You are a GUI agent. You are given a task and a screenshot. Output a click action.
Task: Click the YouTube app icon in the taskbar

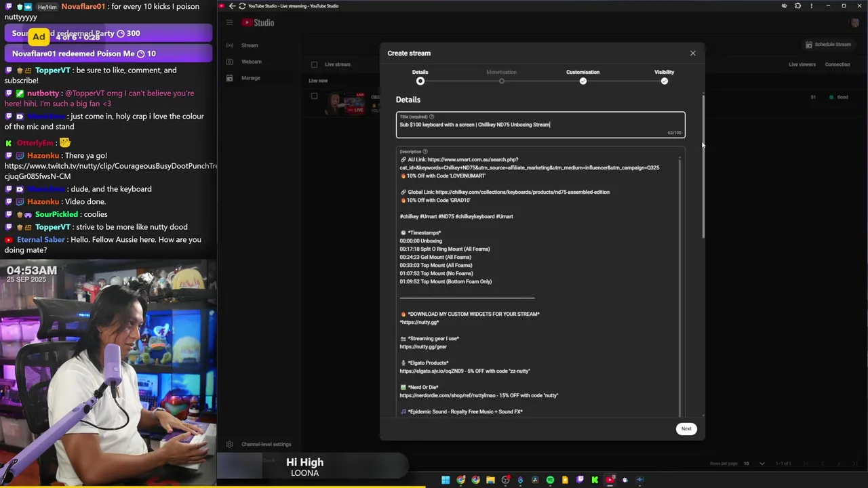(x=610, y=480)
